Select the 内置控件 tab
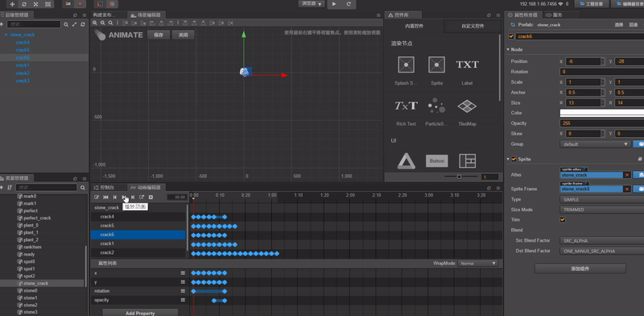This screenshot has width=644, height=316. click(x=415, y=26)
